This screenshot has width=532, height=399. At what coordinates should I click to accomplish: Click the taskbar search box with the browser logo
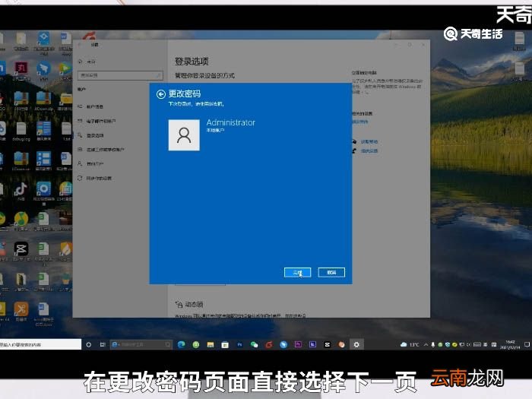[141, 345]
